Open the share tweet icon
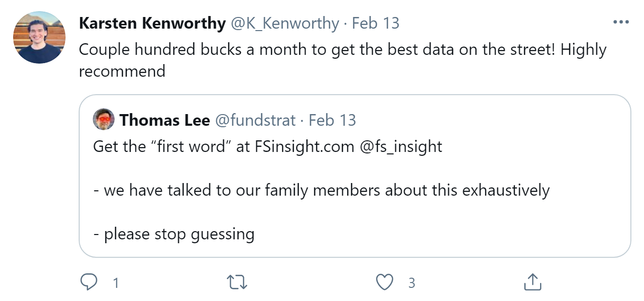 tap(532, 282)
